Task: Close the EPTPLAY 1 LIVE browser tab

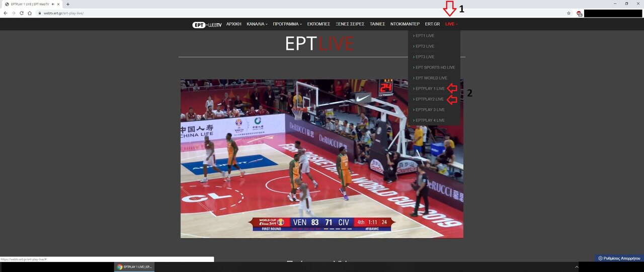Action: (59, 4)
